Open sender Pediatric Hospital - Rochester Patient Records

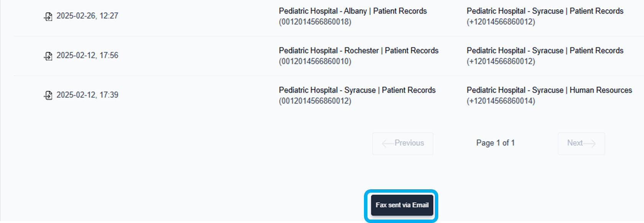(x=358, y=51)
